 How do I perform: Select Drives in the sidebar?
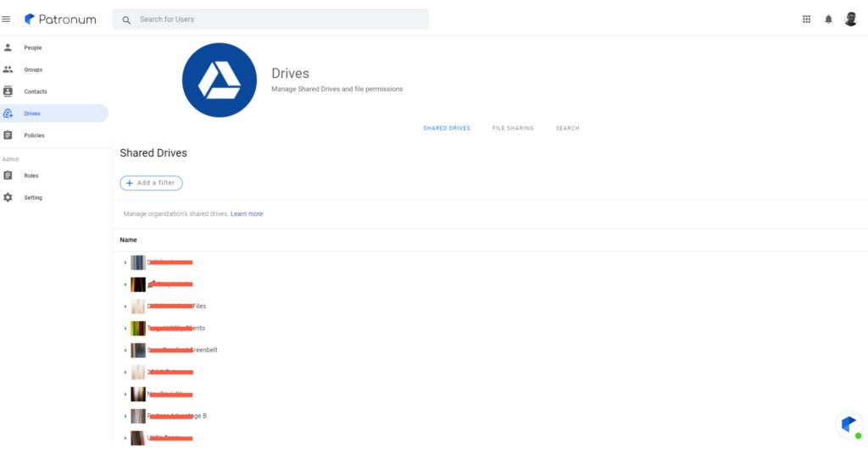click(x=54, y=113)
